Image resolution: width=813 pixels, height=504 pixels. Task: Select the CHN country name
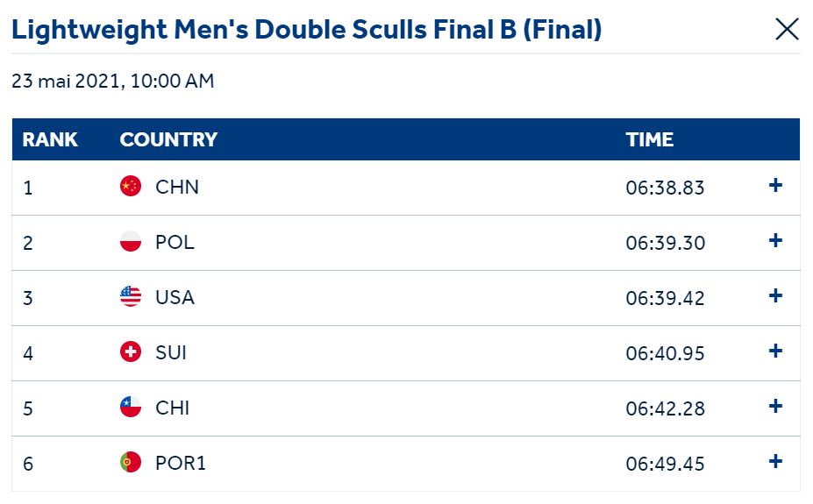(177, 187)
